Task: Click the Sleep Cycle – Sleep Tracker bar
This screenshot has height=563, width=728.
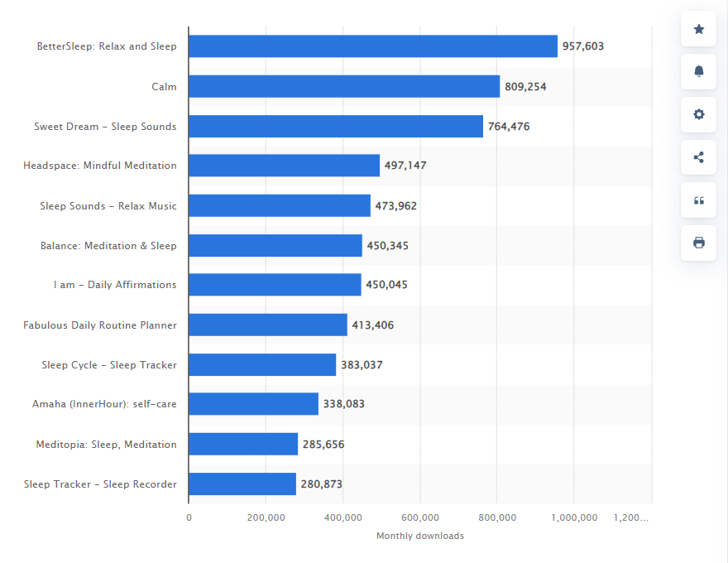Action: 262,364
